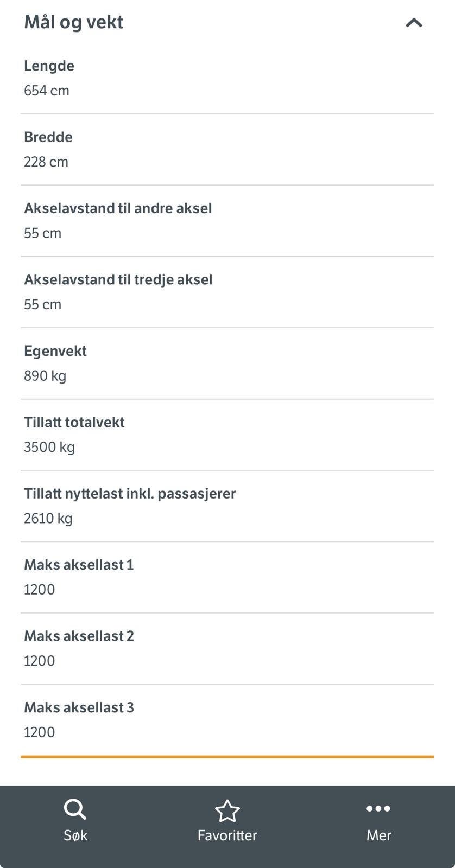Click Maks aksellast 2 row
The width and height of the screenshot is (455, 868).
click(x=227, y=649)
